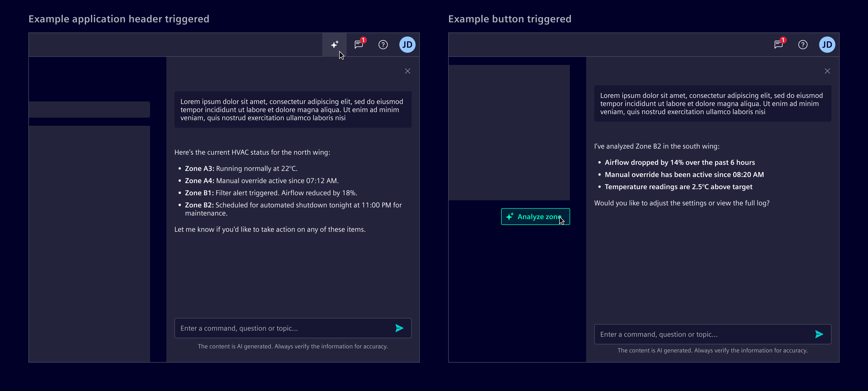Click the notification badge on right chat icon

(783, 40)
